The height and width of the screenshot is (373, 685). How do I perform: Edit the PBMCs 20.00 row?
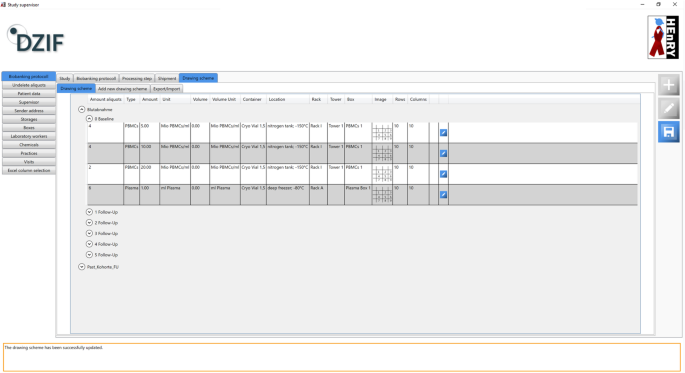443,174
